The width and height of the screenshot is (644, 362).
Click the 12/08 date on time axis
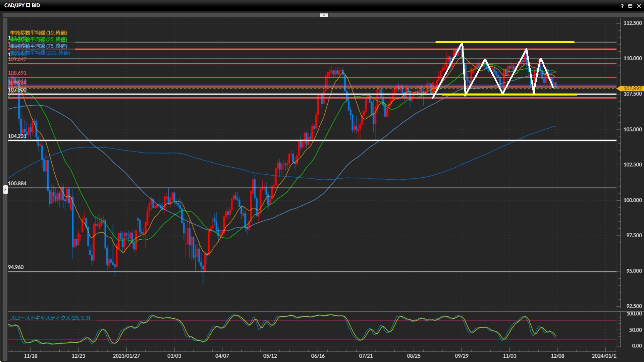click(x=557, y=356)
